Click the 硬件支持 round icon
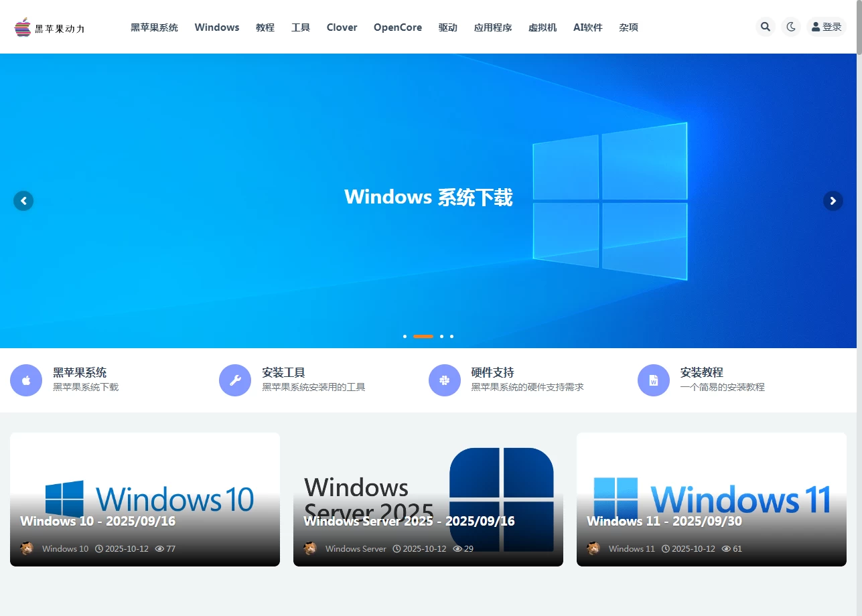This screenshot has width=862, height=616. (445, 380)
